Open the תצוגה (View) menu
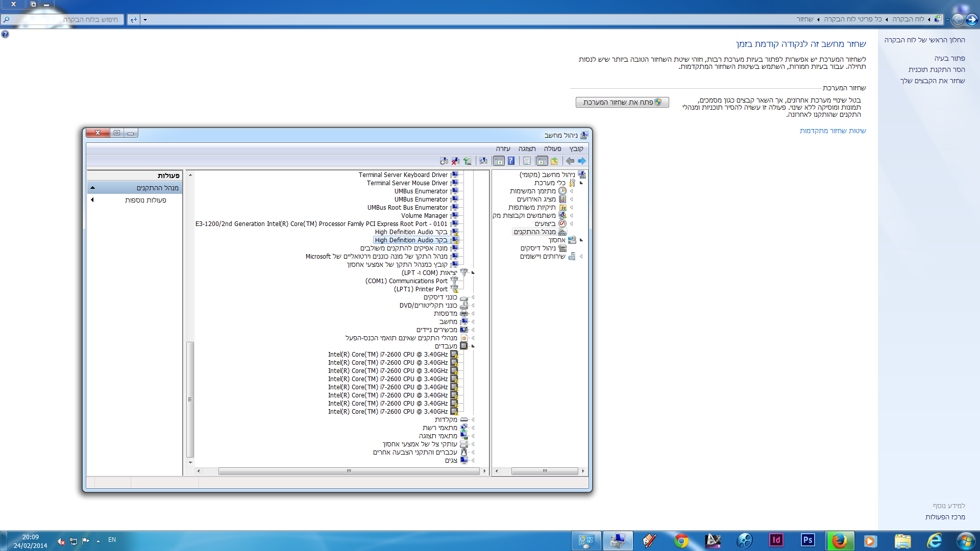Screen dimensions: 980x551 (x=527, y=149)
